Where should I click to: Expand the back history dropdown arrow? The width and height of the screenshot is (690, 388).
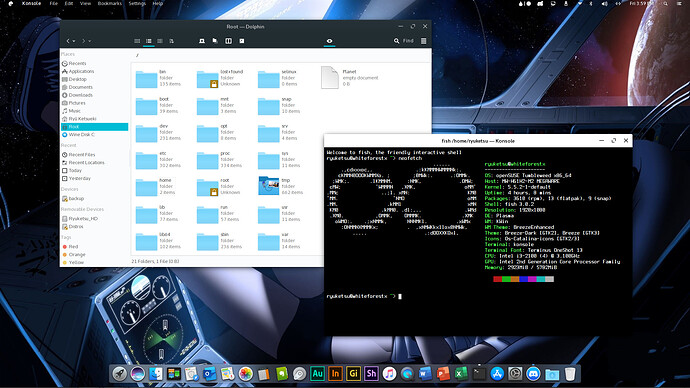point(74,41)
